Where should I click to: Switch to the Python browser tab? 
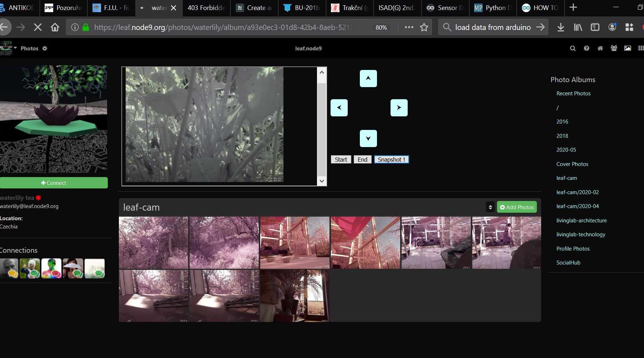[x=493, y=8]
